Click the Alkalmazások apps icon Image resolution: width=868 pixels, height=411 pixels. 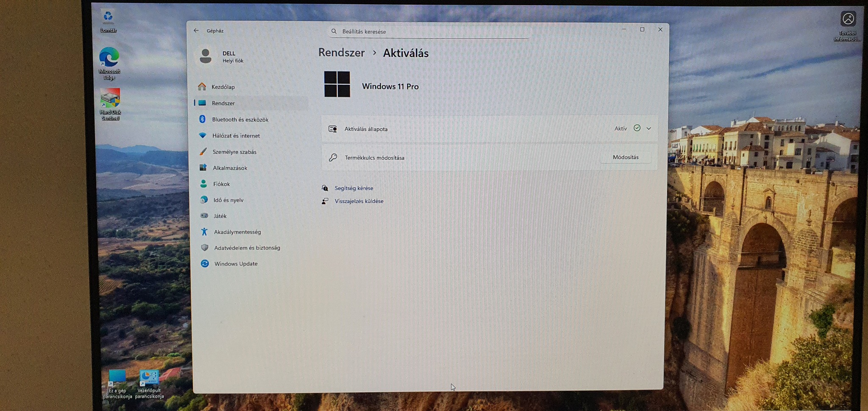point(203,168)
